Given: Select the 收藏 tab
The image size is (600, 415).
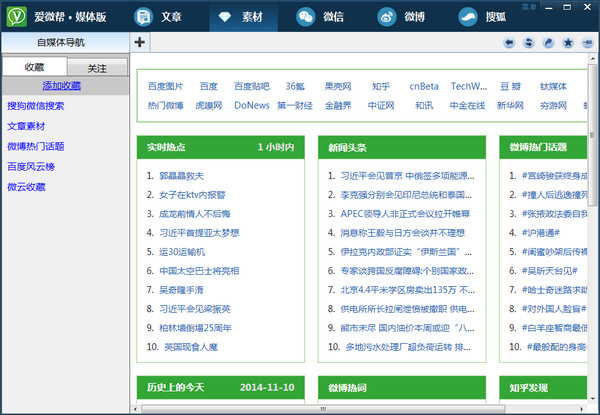Looking at the screenshot, I should coord(34,67).
